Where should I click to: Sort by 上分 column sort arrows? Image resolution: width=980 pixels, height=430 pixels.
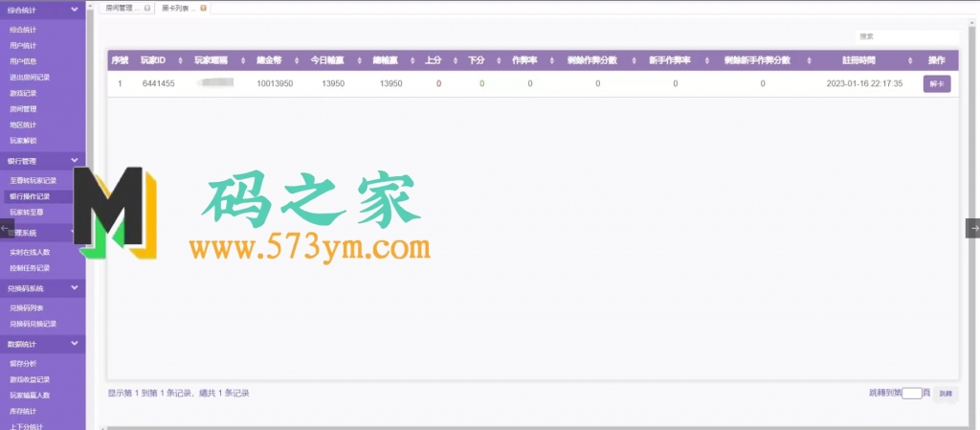coord(455,60)
